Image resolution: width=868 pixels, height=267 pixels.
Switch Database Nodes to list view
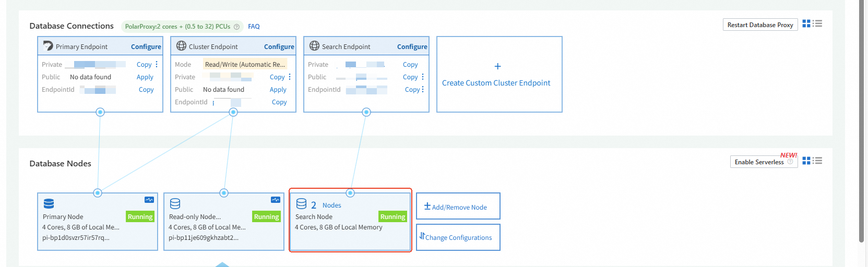(817, 161)
